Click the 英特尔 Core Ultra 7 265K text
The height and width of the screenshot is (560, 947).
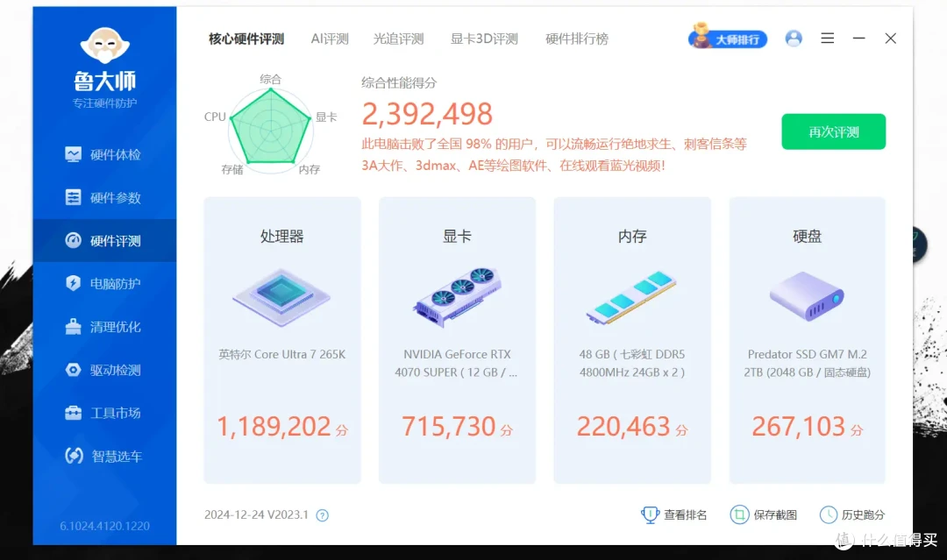[x=282, y=354]
